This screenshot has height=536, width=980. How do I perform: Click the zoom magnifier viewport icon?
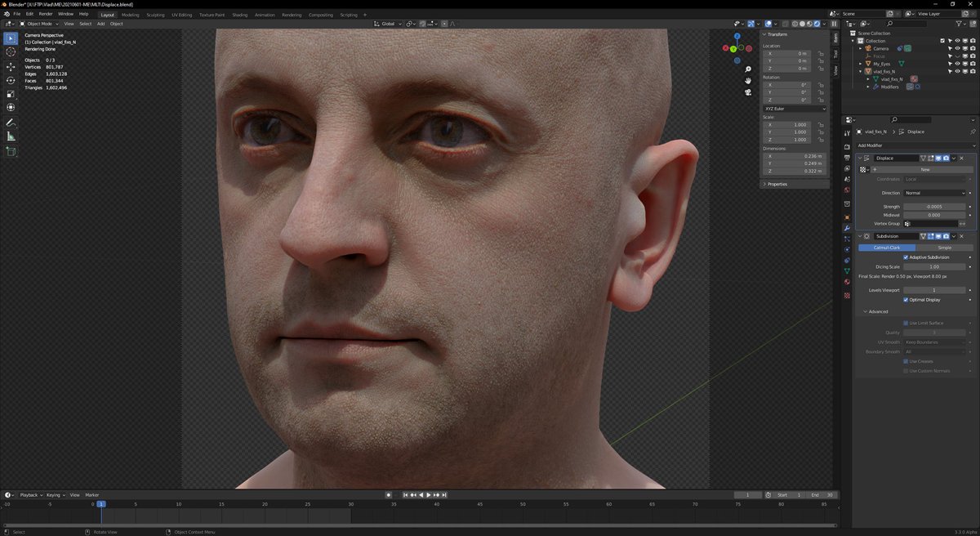(748, 69)
